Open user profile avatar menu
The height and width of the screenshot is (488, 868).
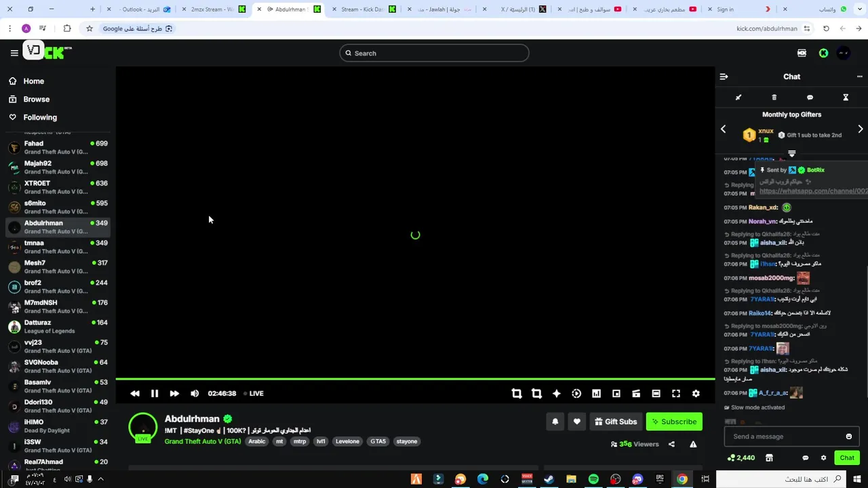(x=843, y=53)
